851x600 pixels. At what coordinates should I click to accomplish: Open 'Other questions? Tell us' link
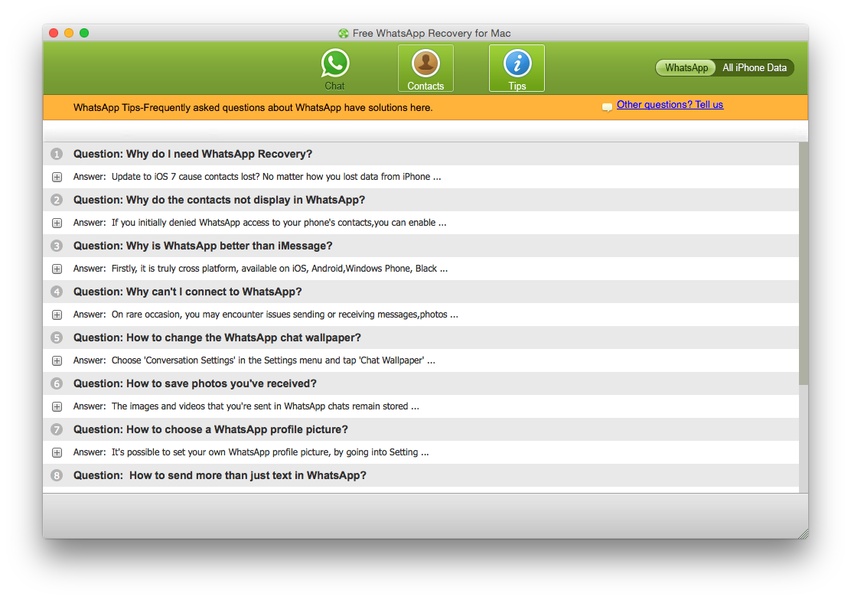[x=669, y=105]
